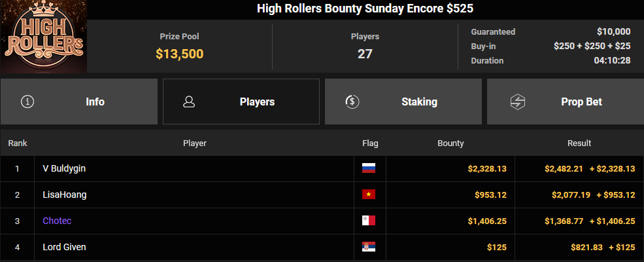Select the Players tab
644x262 pixels.
coord(241,102)
